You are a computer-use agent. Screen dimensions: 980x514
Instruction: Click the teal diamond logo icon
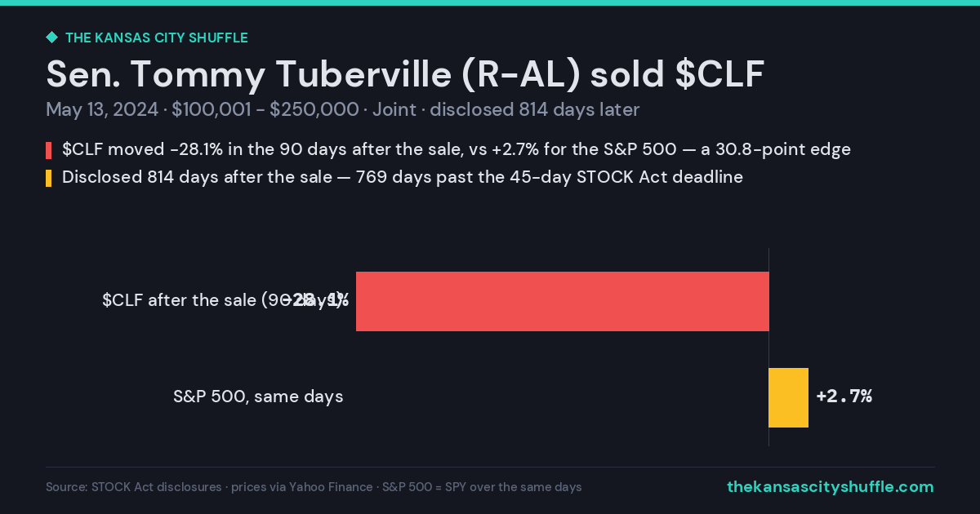click(x=51, y=37)
